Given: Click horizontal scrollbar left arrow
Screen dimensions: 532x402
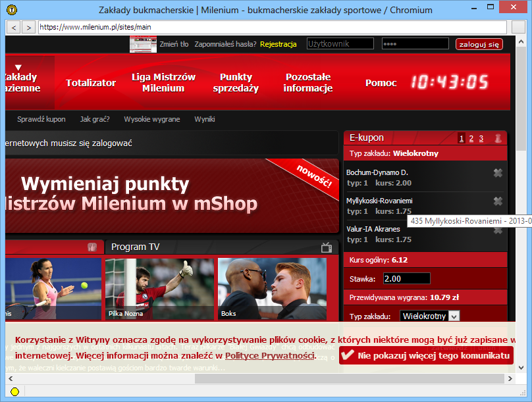Looking at the screenshot, I should 11,378.
